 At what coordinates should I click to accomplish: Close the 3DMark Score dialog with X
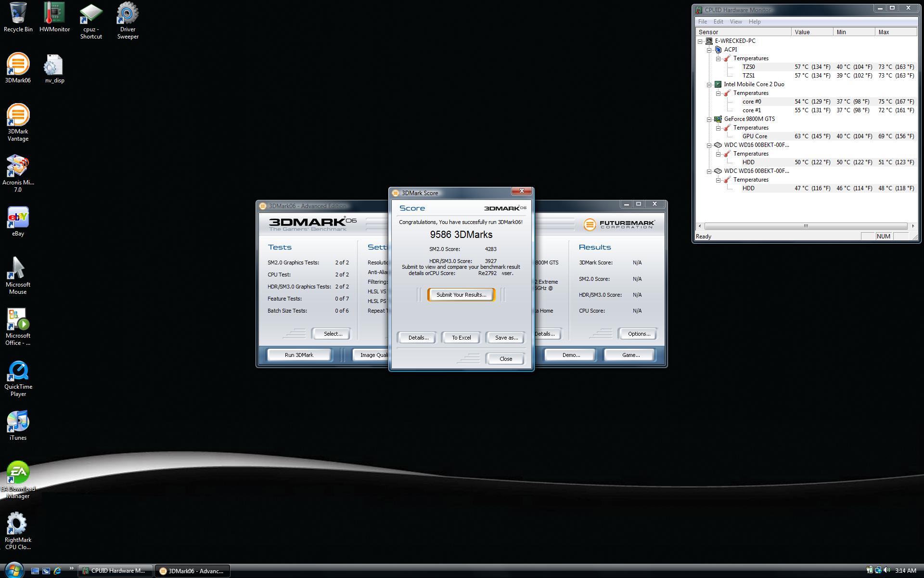(522, 191)
